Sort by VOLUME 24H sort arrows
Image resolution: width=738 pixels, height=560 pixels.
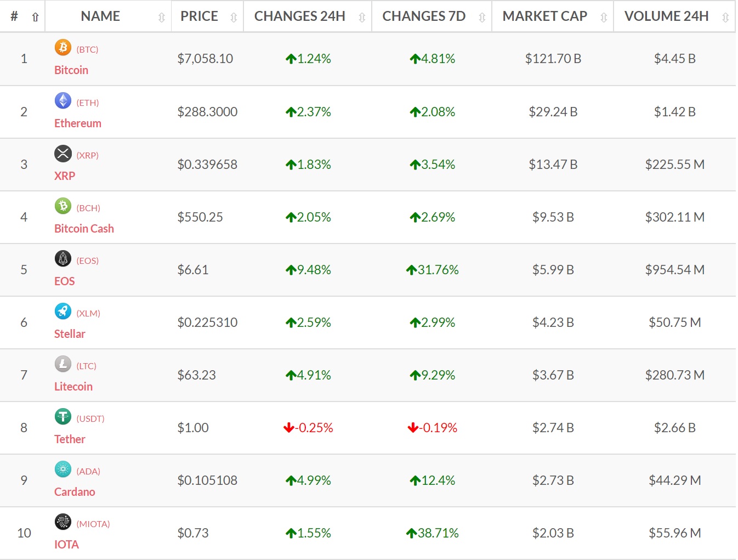click(x=725, y=18)
